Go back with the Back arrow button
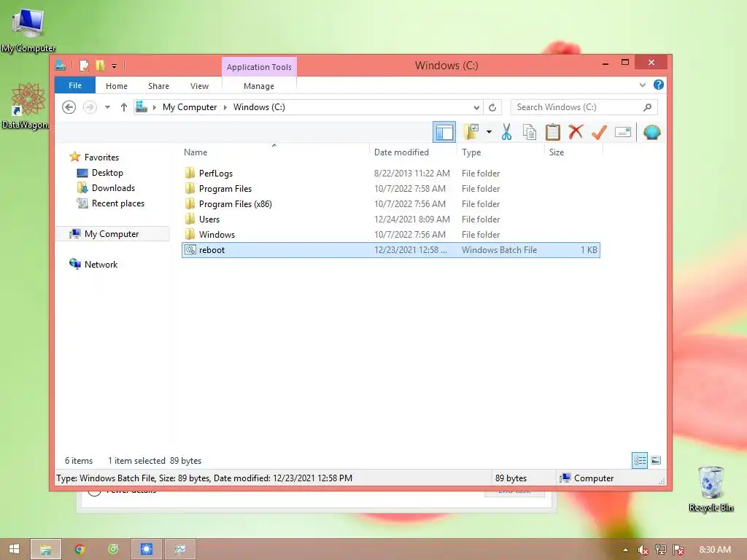This screenshot has height=560, width=747. click(x=69, y=107)
